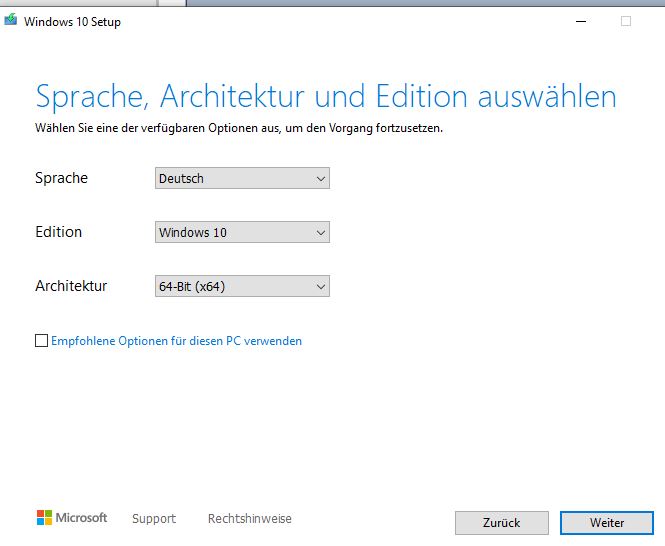Open the Architektur dropdown showing 64-Bit (x64)

[242, 286]
